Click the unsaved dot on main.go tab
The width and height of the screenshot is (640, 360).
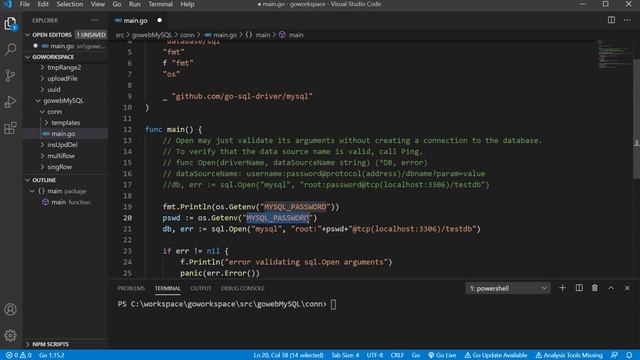[x=160, y=20]
